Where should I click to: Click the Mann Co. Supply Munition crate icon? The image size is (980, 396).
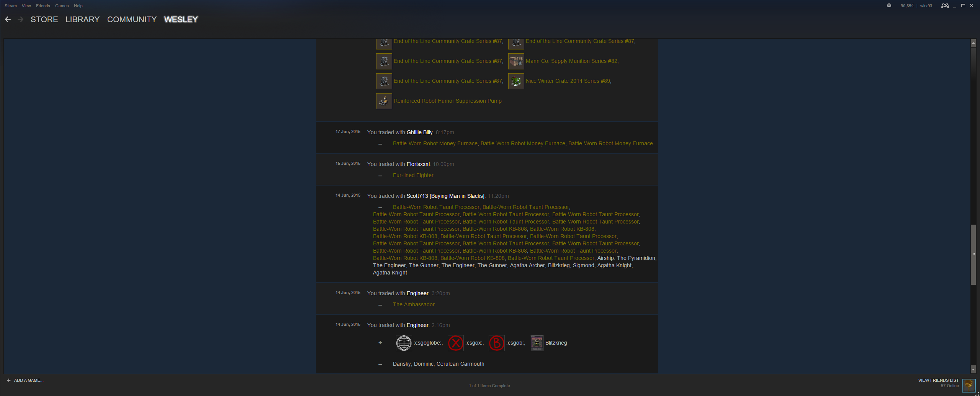pyautogui.click(x=516, y=61)
